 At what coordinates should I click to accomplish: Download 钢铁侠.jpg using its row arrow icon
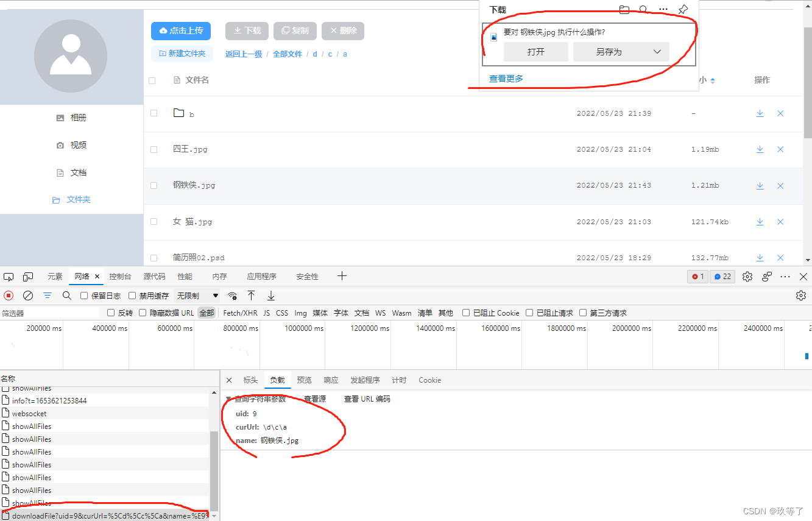click(x=760, y=186)
